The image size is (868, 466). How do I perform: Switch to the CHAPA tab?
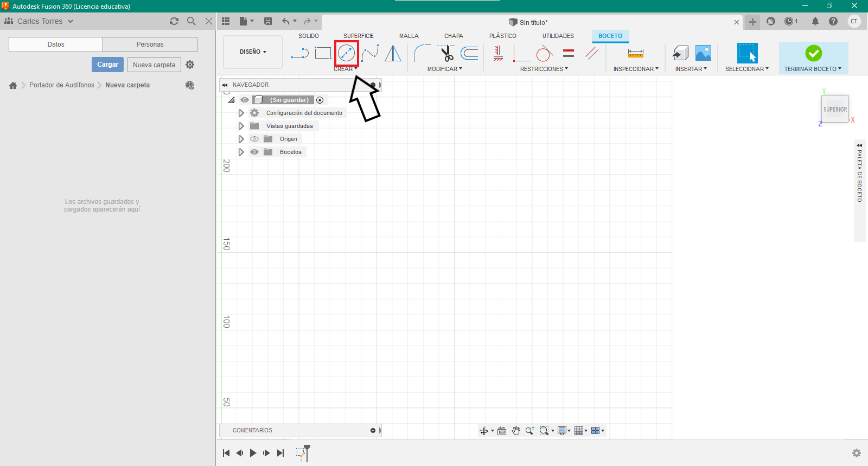454,36
